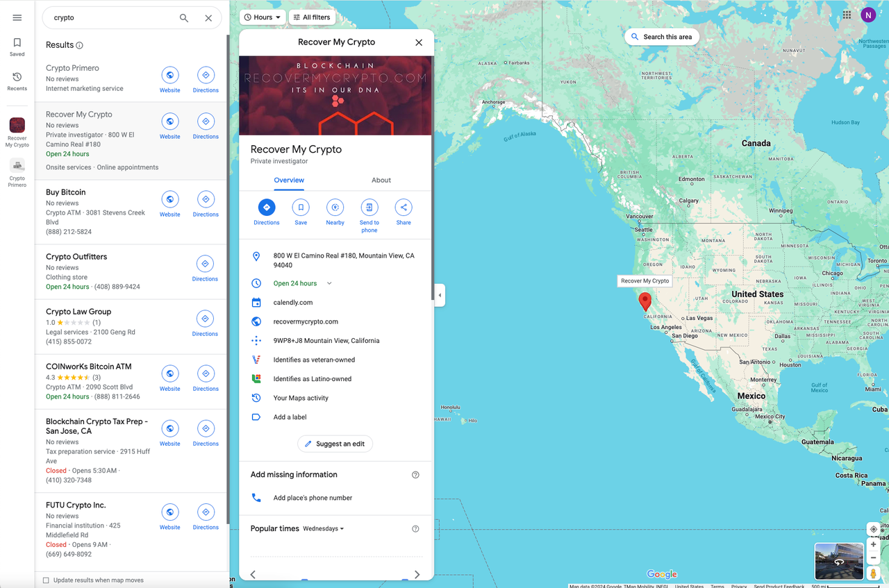Image resolution: width=889 pixels, height=588 pixels.
Task: Collapse the side panel arrow
Action: point(440,295)
